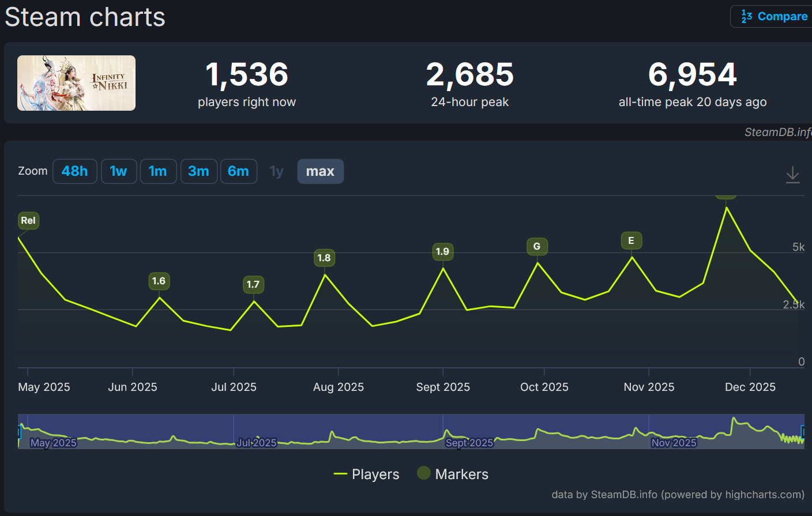Click the Dec 2025 axis label
The image size is (812, 516).
click(750, 387)
